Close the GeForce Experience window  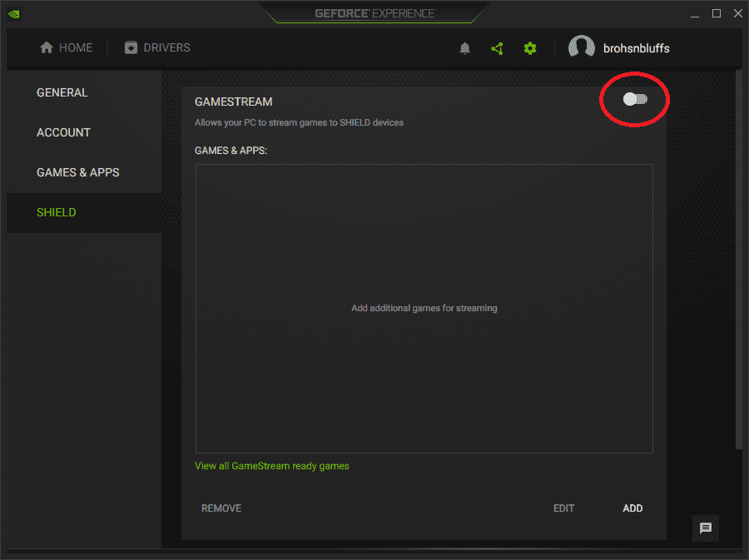tap(737, 14)
